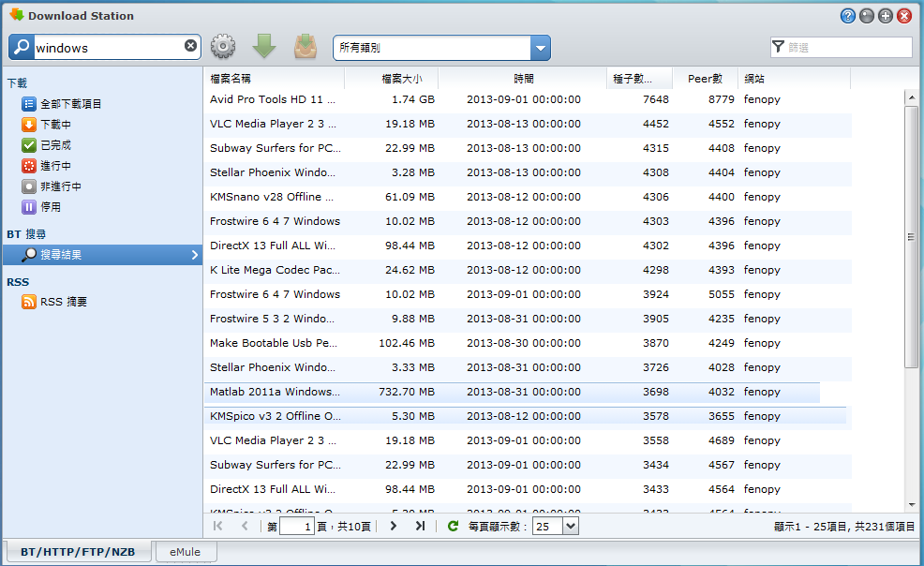Click the page number input box
Image resolution: width=924 pixels, height=566 pixels.
click(296, 526)
